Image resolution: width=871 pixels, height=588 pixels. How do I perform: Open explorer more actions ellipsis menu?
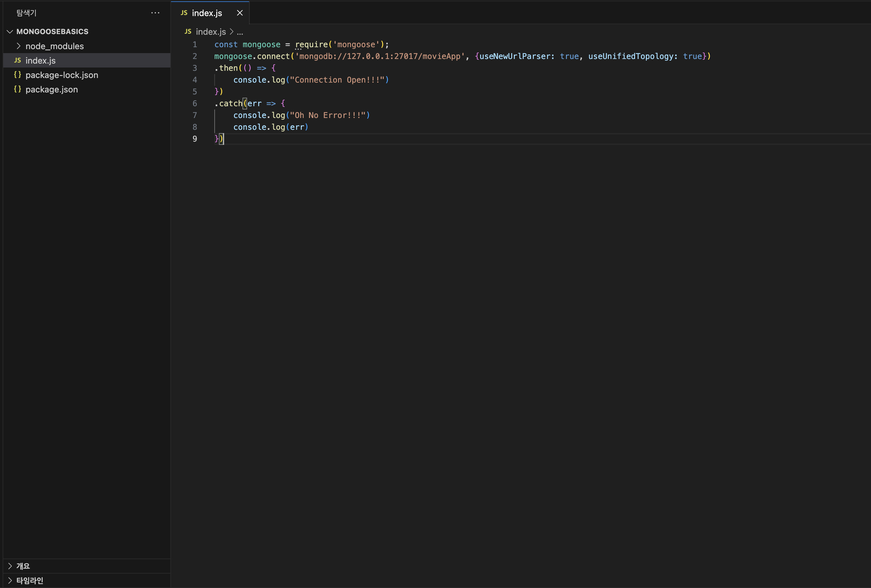[155, 13]
